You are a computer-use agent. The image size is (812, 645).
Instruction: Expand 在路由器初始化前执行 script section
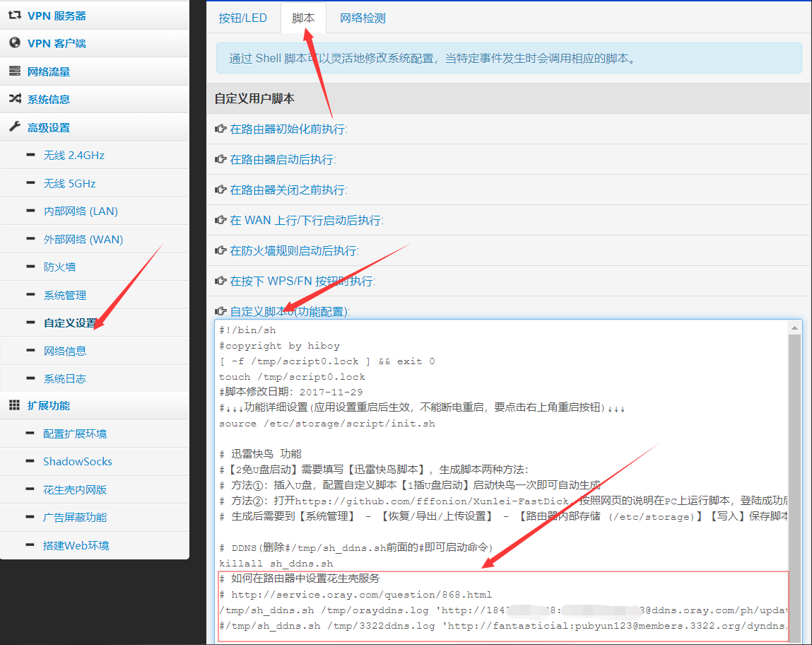(288, 129)
